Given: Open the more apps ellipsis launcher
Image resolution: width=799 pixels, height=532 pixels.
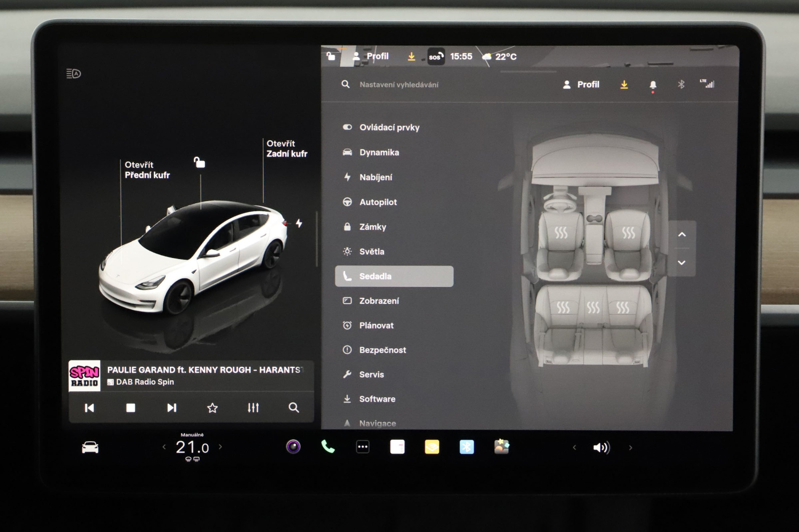Looking at the screenshot, I should [363, 447].
